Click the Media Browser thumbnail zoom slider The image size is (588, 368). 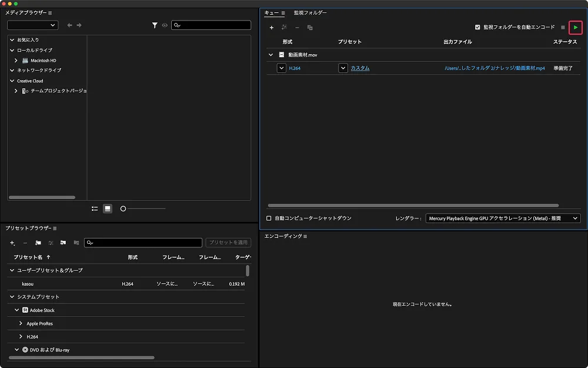(x=123, y=208)
